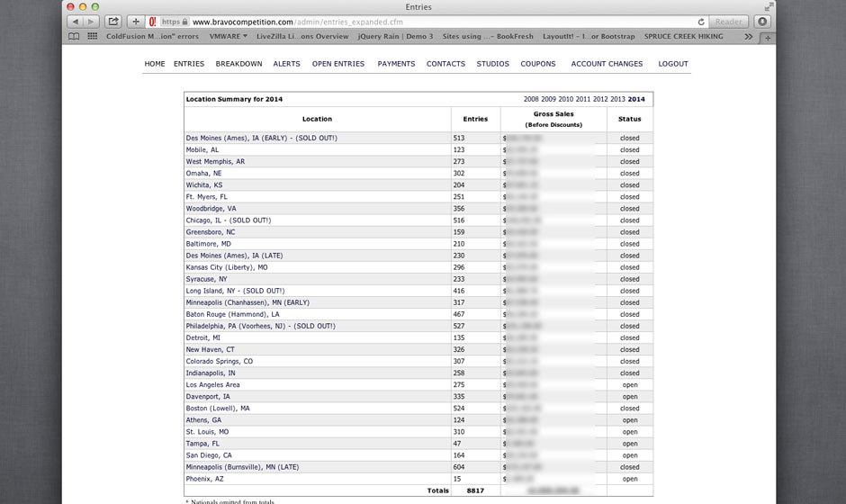
Task: Open the BREAKDOWN menu item
Action: [239, 64]
